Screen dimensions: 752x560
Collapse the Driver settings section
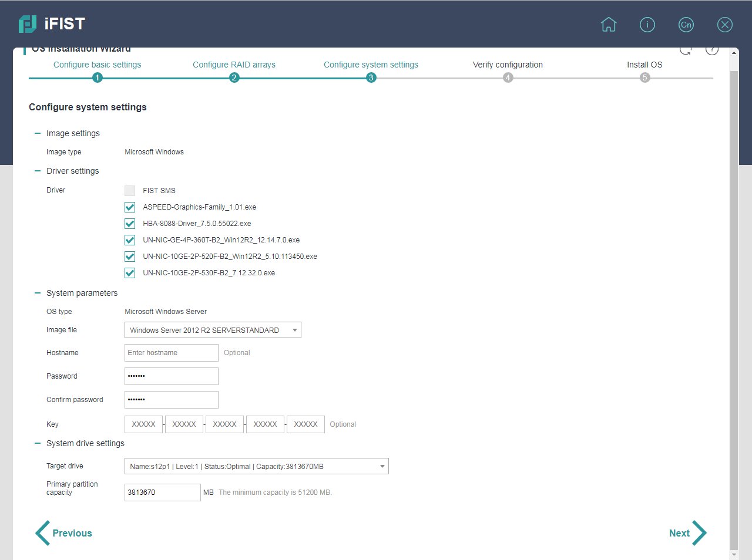coord(38,171)
